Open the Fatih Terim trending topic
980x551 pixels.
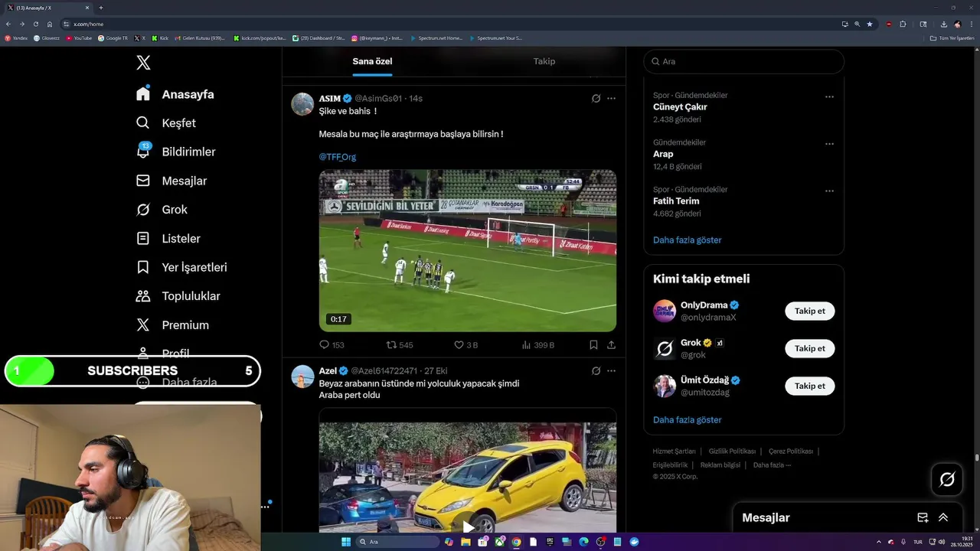click(x=676, y=201)
